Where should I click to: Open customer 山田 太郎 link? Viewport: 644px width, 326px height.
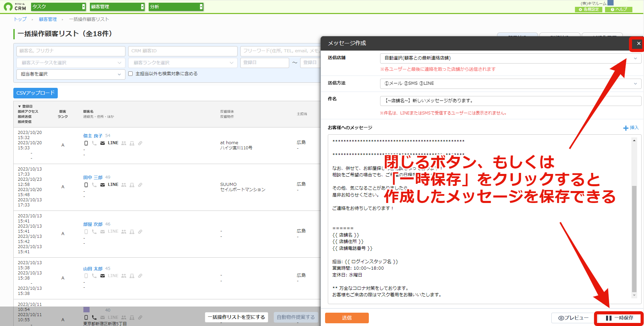click(93, 269)
